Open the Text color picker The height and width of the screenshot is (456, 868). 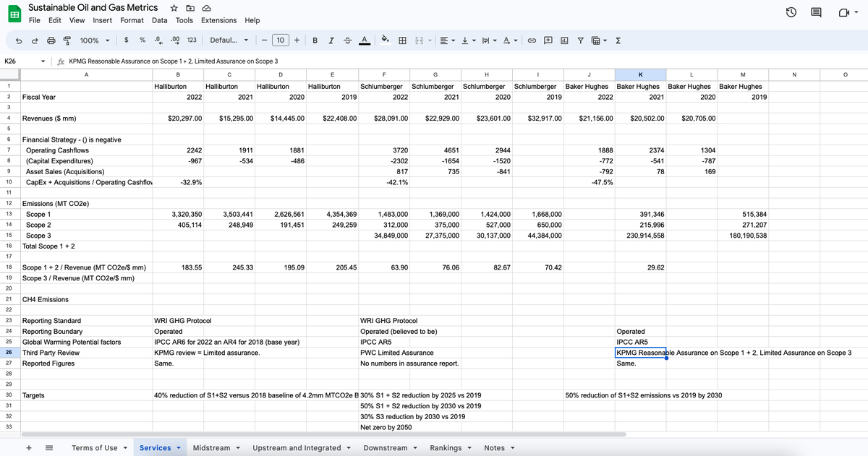coord(364,41)
